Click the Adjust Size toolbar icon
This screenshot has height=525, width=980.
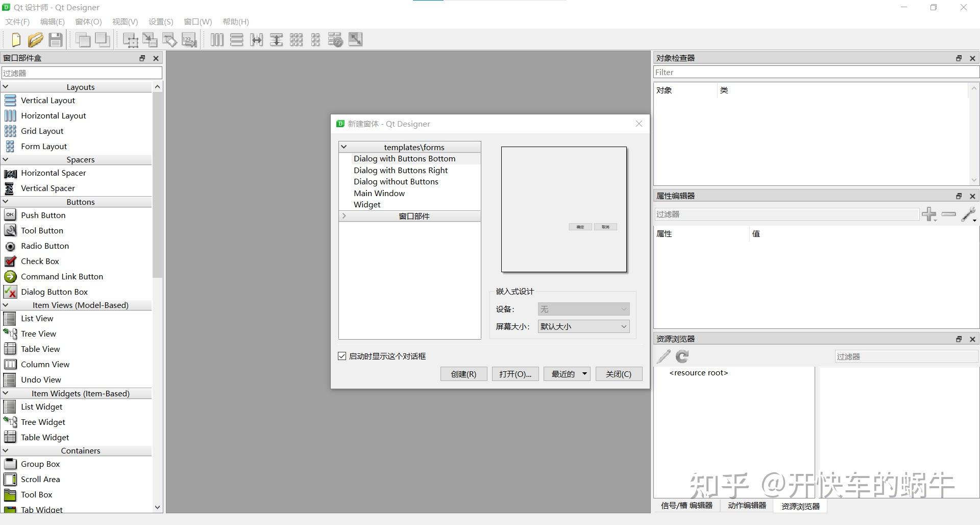(x=355, y=39)
